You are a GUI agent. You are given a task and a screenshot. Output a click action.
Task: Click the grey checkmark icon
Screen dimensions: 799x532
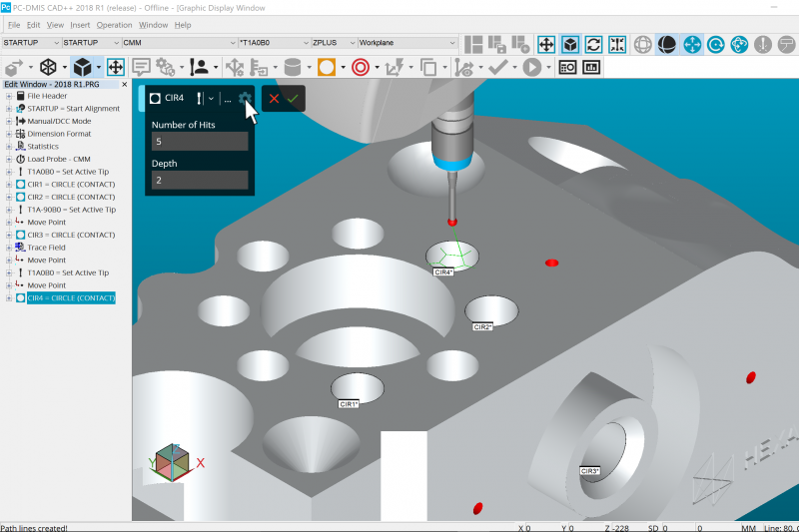[x=497, y=67]
